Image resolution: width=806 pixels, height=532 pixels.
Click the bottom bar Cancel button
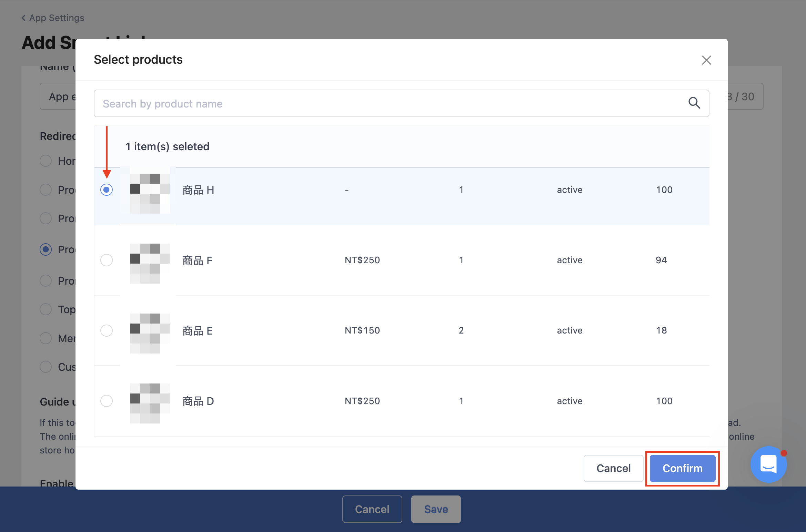(x=372, y=509)
